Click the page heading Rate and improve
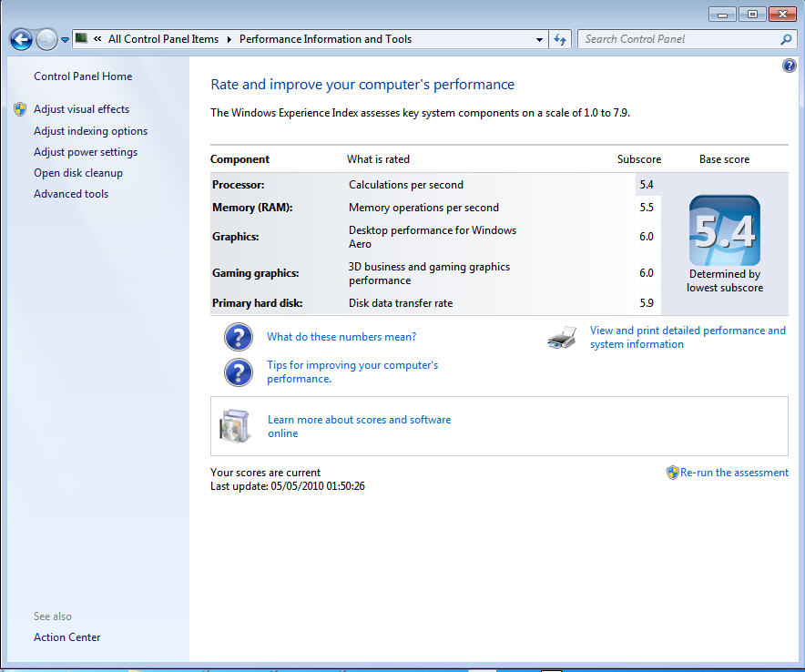 point(362,84)
